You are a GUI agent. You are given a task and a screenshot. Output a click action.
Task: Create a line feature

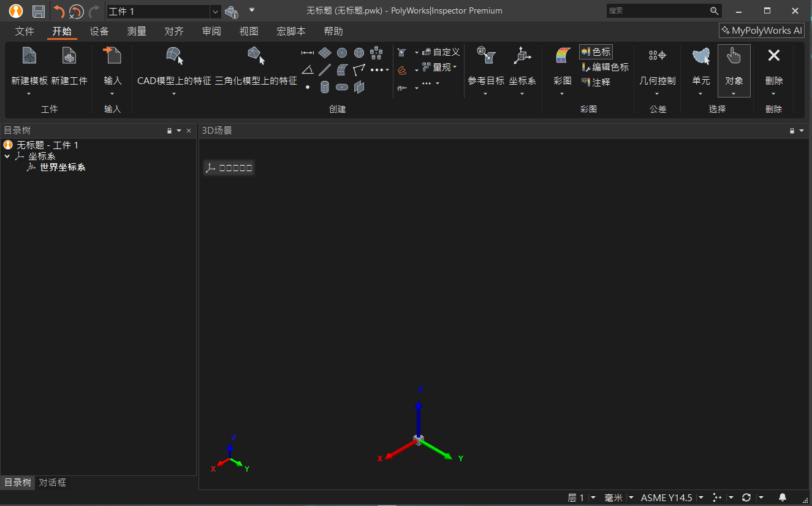coord(325,69)
